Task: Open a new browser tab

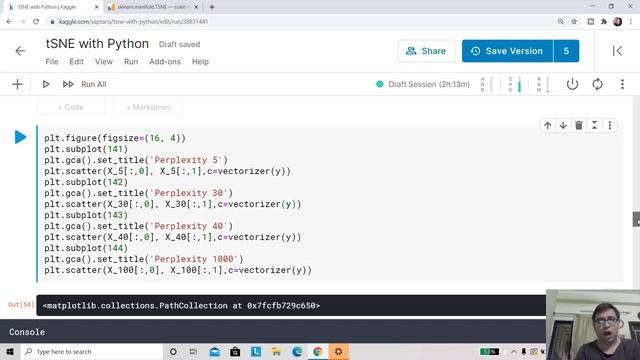Action: [x=212, y=7]
